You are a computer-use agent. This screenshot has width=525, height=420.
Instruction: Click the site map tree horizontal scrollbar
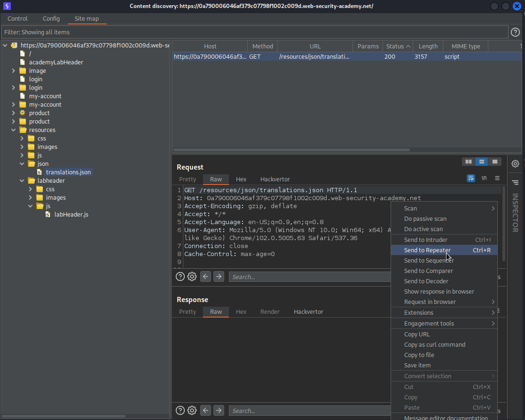pyautogui.click(x=63, y=416)
